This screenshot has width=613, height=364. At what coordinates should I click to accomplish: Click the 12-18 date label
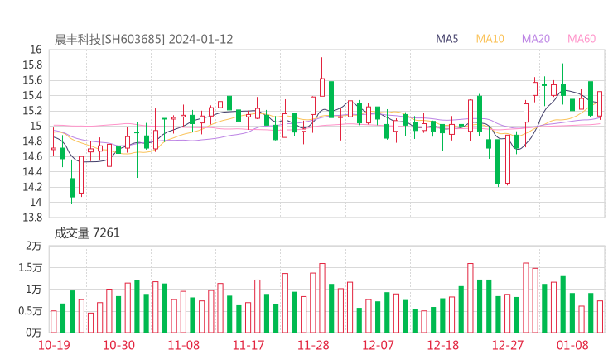point(443,345)
